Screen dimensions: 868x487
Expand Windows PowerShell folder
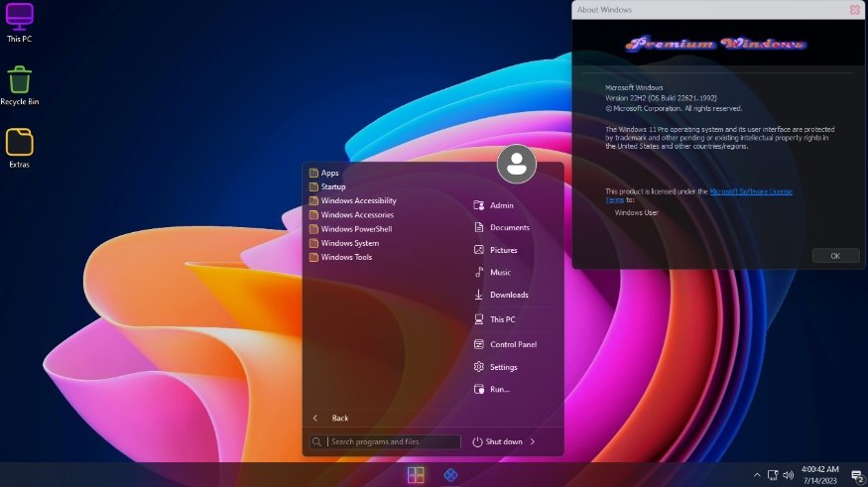coord(350,228)
